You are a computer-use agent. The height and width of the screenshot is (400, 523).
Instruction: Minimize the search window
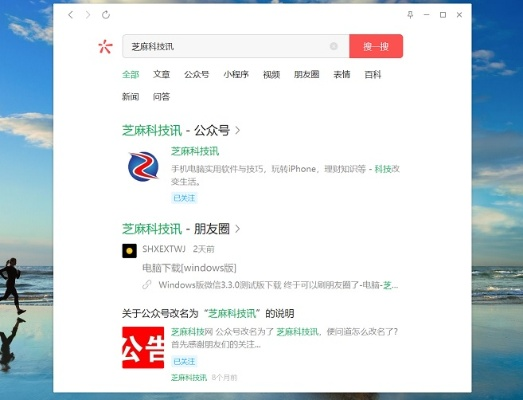tap(426, 15)
